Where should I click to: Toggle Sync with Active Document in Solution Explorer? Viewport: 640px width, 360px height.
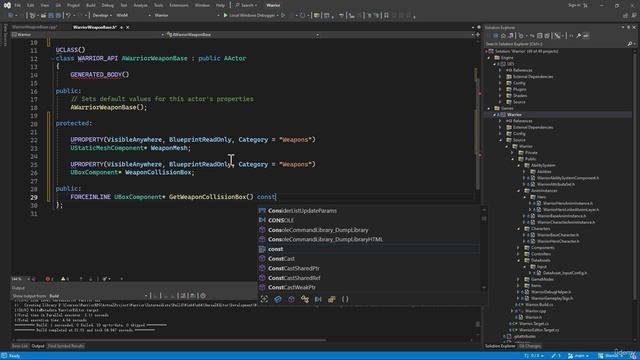click(x=531, y=36)
